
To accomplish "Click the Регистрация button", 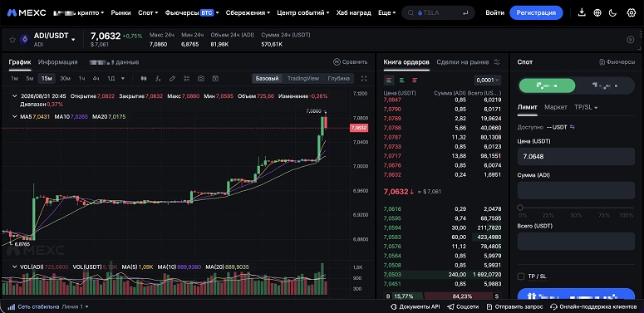I will pos(536,12).
